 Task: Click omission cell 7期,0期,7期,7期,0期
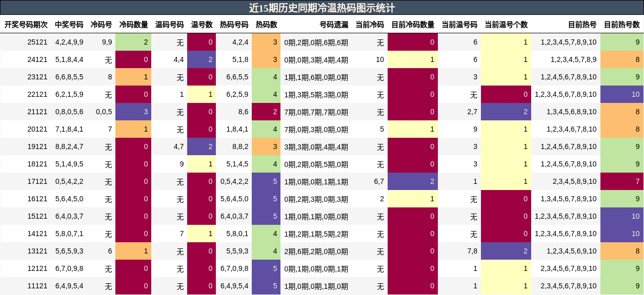[316, 112]
